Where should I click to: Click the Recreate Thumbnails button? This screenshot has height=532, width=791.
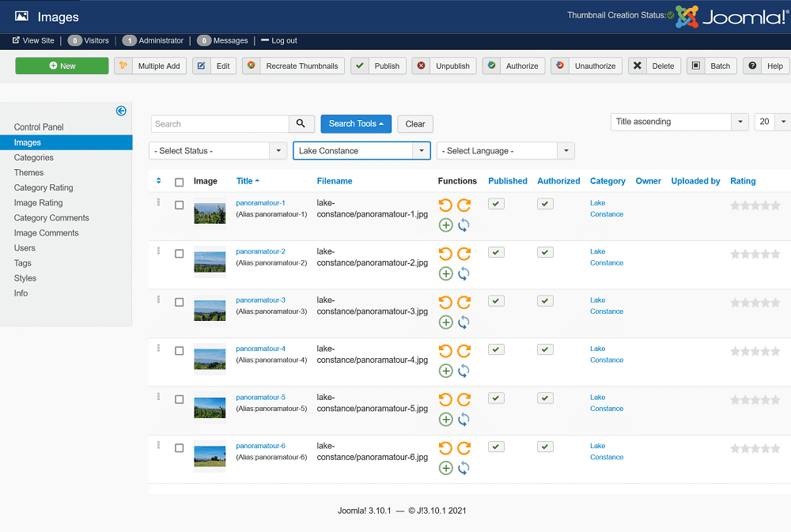pos(293,66)
